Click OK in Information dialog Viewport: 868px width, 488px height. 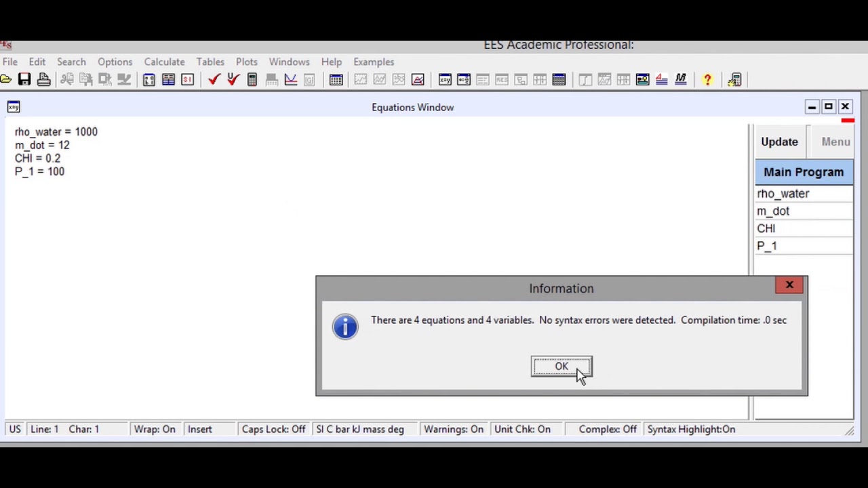[x=561, y=367]
